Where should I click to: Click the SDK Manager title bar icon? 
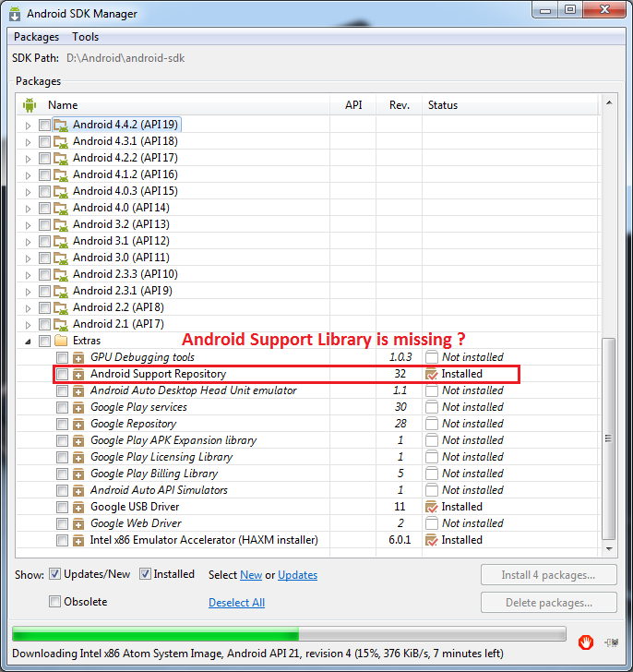click(x=15, y=14)
